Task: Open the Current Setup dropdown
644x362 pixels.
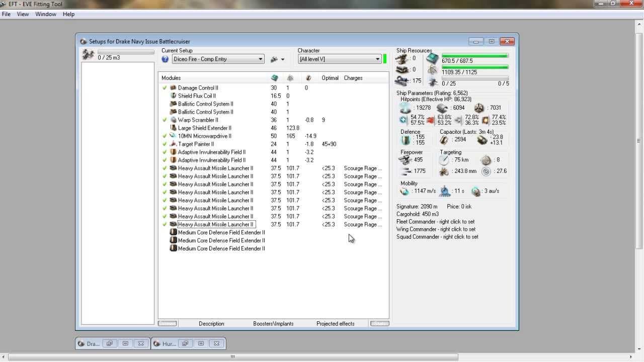Action: (x=218, y=59)
